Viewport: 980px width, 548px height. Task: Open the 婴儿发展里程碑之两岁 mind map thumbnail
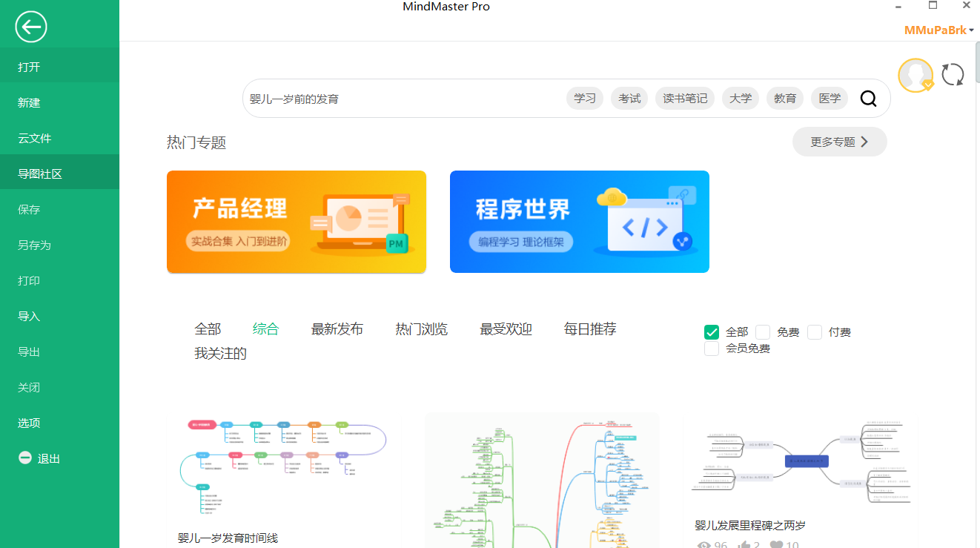click(802, 463)
